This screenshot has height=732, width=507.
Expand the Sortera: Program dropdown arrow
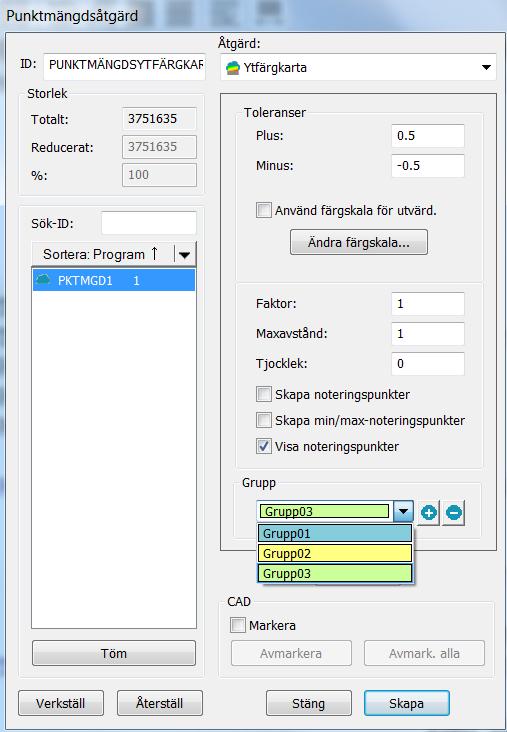[185, 254]
